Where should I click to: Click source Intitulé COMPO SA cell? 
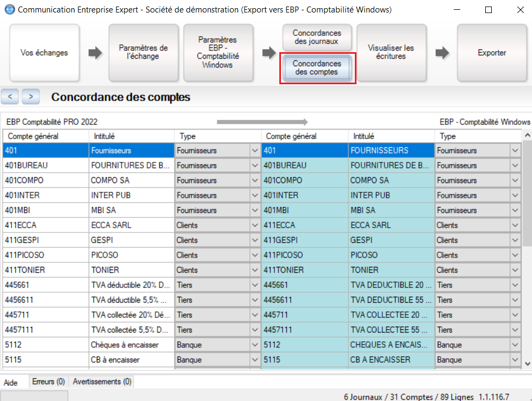click(x=132, y=180)
